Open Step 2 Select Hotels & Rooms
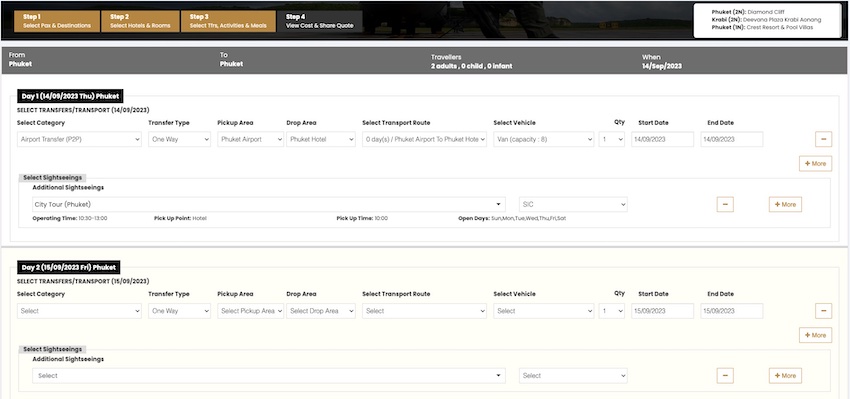Viewport: 850px width, 399px height. click(140, 21)
